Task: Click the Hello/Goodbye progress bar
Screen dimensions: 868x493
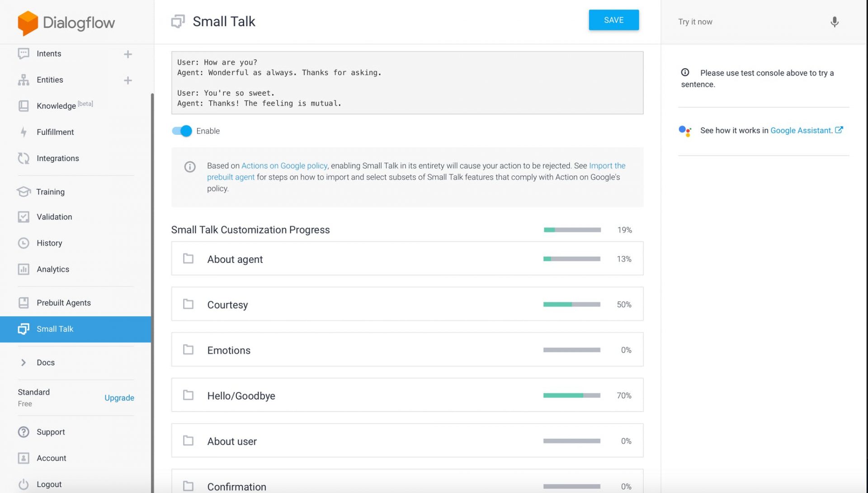Action: coord(571,395)
